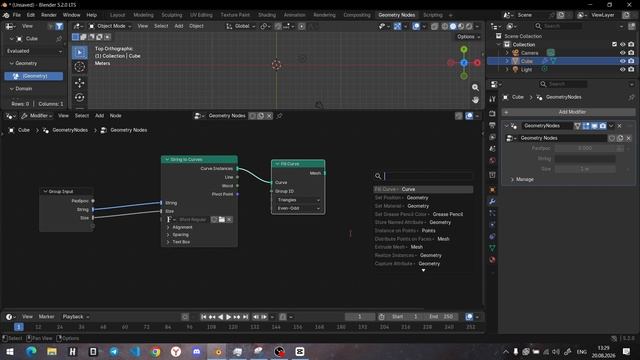Play animation forward in timeline

point(229,317)
